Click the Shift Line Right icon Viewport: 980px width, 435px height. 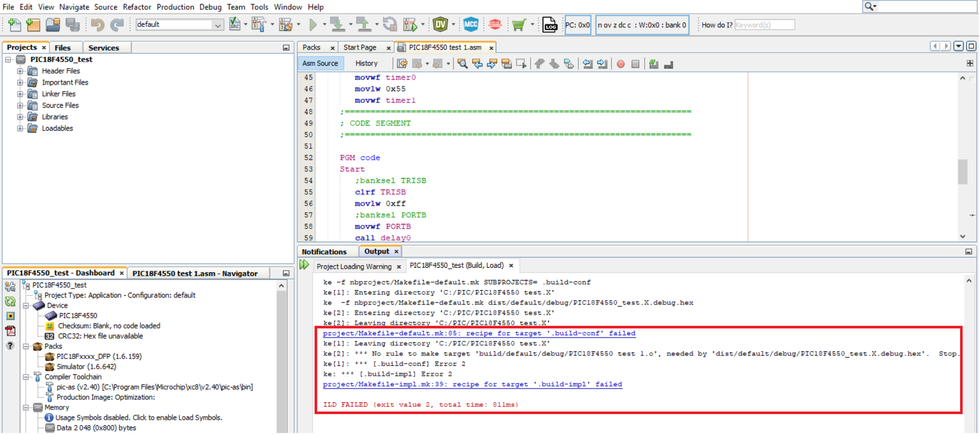coord(602,64)
